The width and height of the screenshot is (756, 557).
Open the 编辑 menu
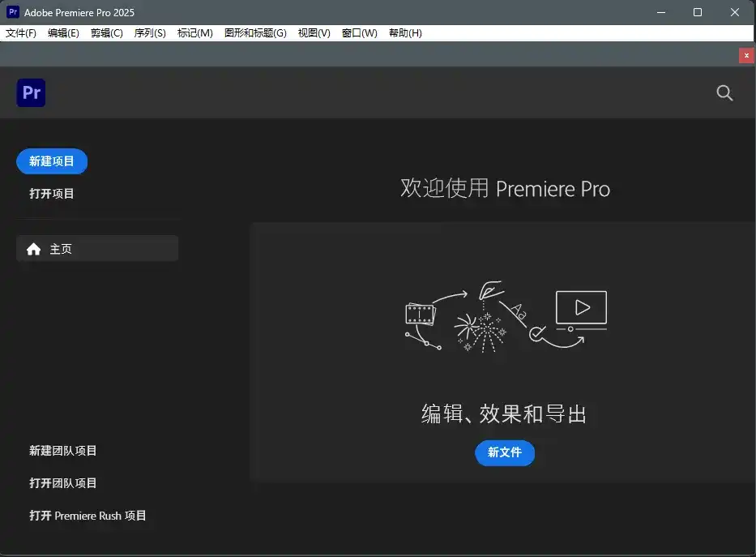[x=63, y=32]
